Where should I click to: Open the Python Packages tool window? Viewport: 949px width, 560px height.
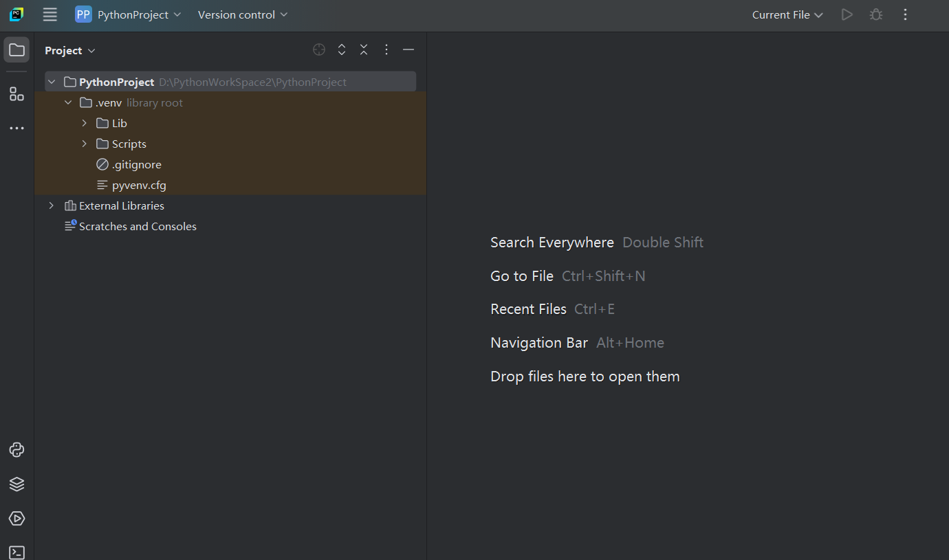click(17, 484)
